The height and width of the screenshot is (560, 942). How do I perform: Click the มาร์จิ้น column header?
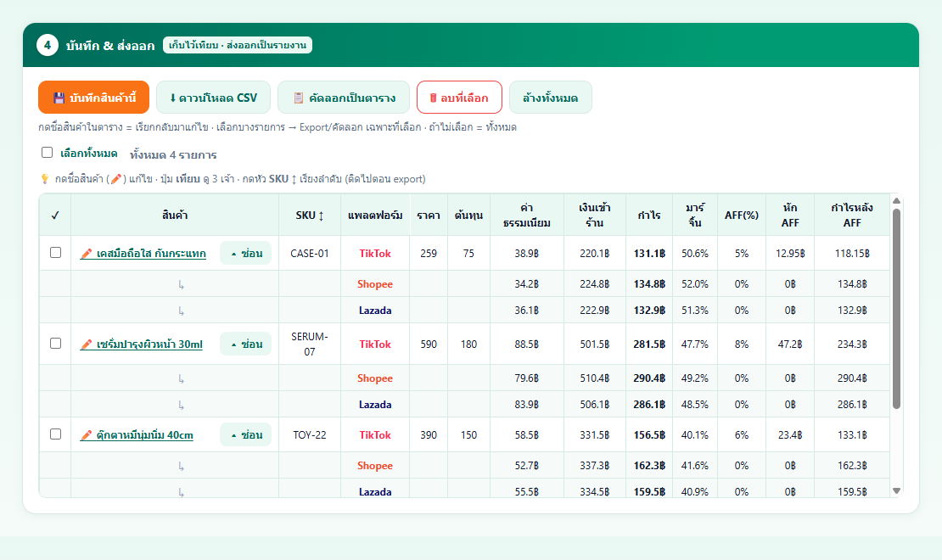695,216
